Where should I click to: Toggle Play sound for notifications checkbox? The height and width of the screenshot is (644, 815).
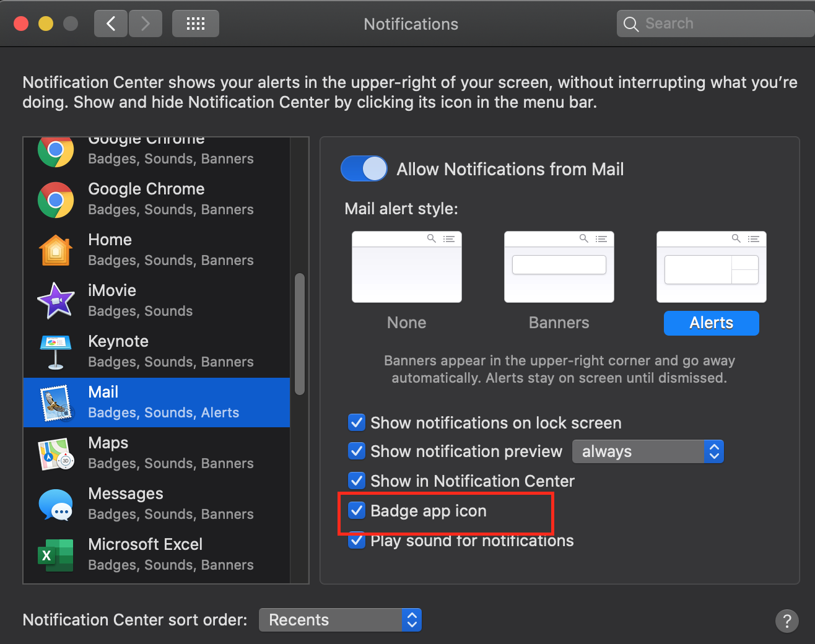tap(357, 540)
